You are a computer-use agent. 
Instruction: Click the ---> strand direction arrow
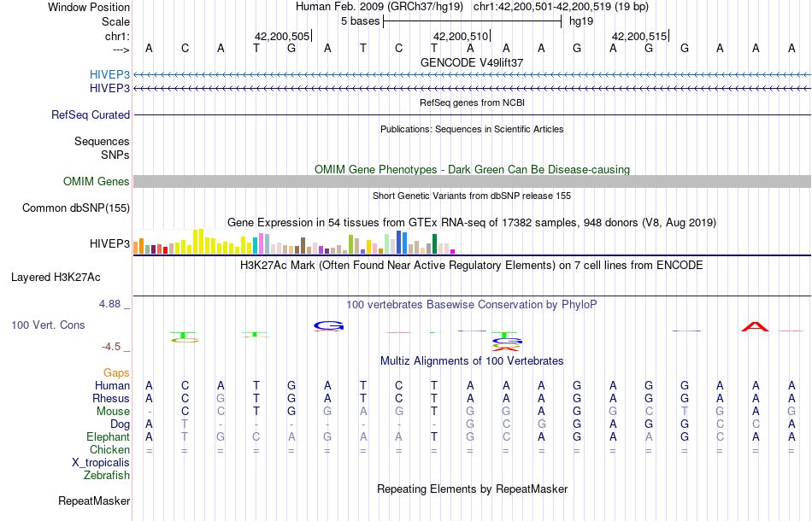(x=121, y=50)
